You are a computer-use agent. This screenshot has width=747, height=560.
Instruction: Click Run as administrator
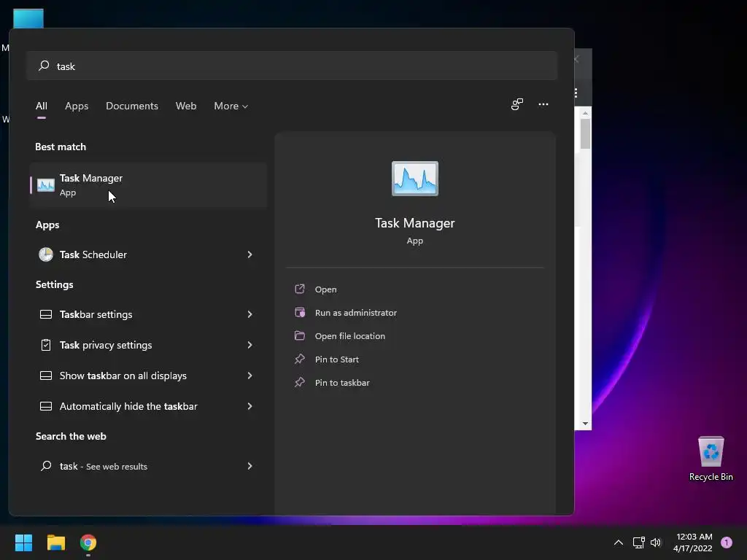coord(356,313)
